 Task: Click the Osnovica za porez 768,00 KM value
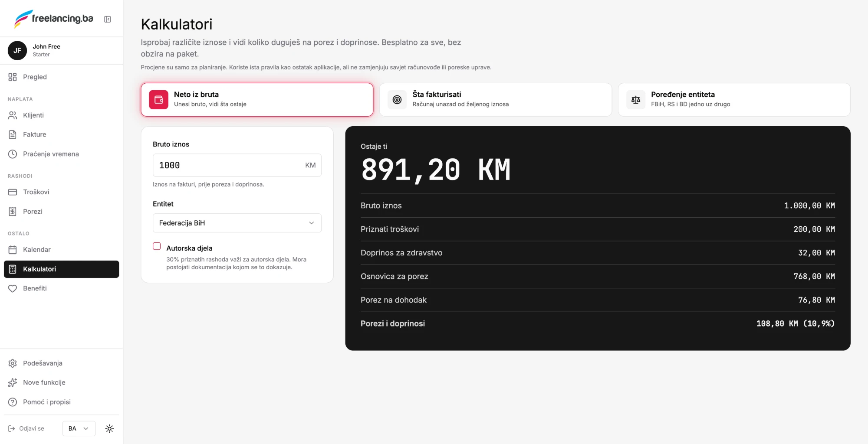814,276
